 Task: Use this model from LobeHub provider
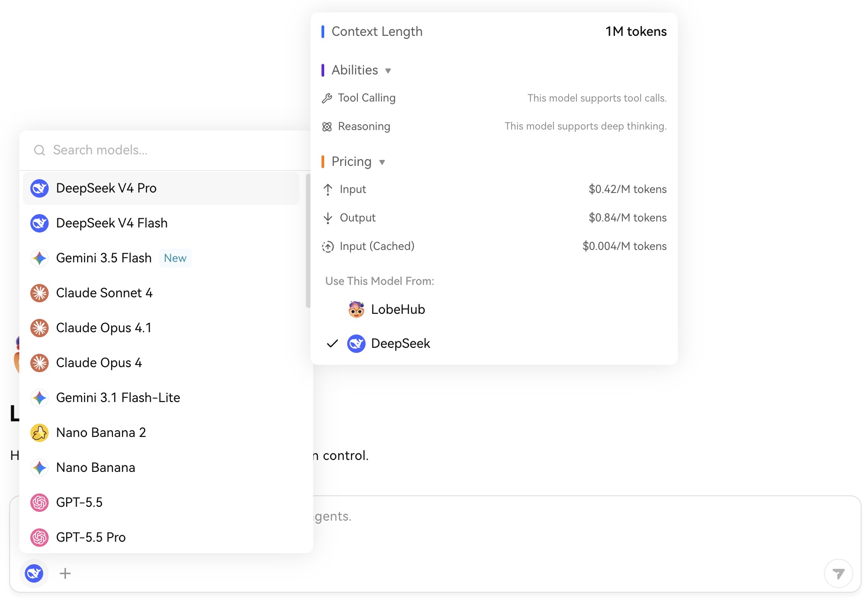pos(494,310)
